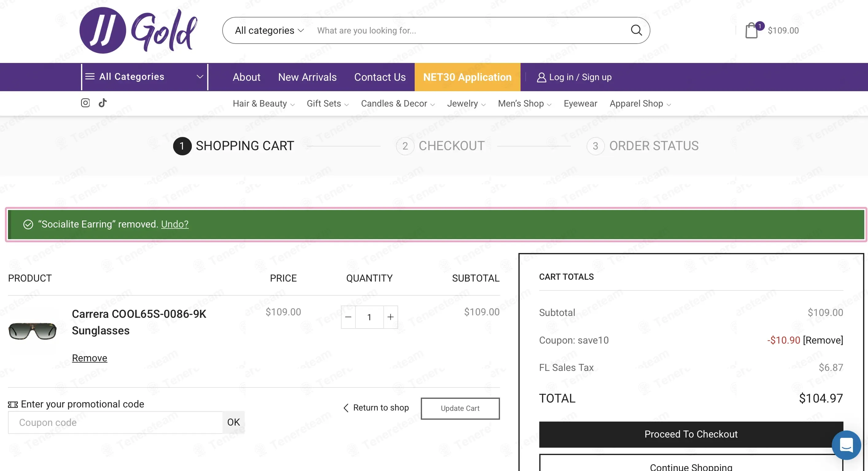Expand the Hair & Beauty menu
The image size is (868, 471).
point(263,103)
